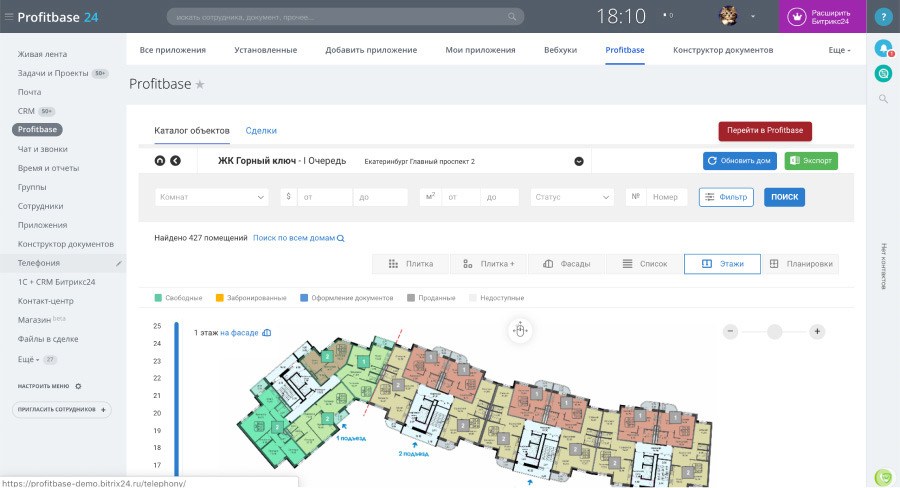Image resolution: width=900 pixels, height=488 pixels.
Task: Open the Конструктор документов top tab
Action: pos(723,50)
